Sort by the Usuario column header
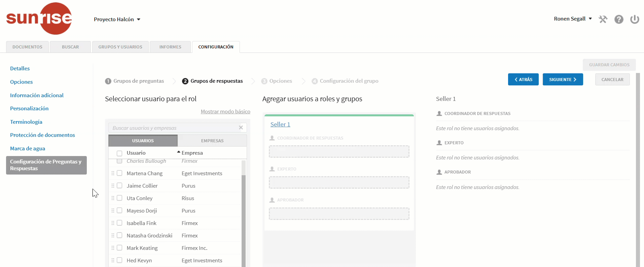The width and height of the screenshot is (644, 267). (x=136, y=153)
